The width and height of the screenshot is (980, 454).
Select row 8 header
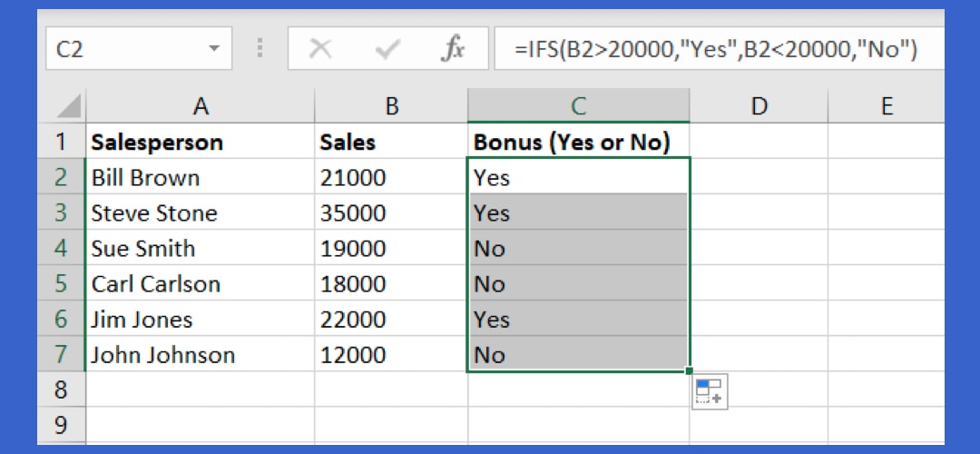(62, 390)
